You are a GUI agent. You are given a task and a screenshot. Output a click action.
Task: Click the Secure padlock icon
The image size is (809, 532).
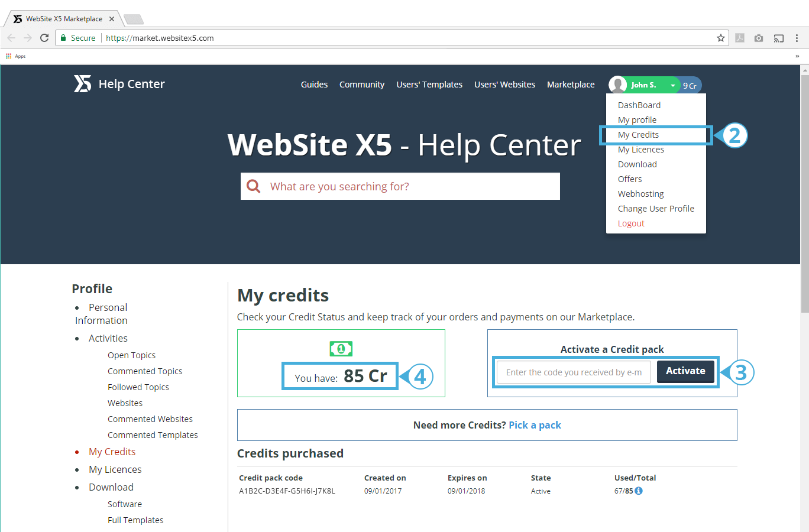[63, 38]
